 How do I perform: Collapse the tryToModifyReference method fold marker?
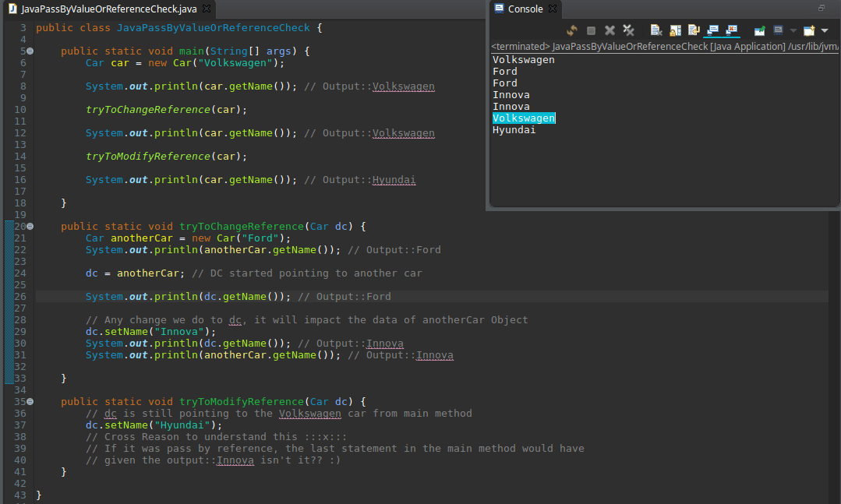coord(30,402)
